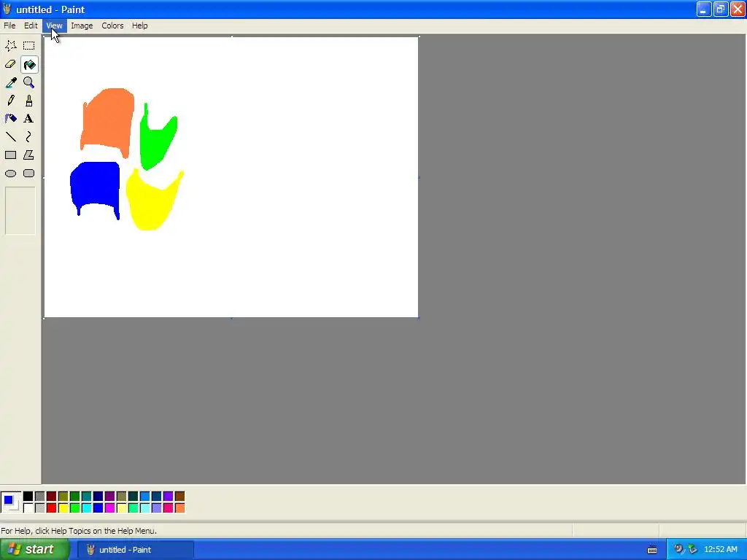This screenshot has width=747, height=560.
Task: Open the Image menu
Action: 82,26
